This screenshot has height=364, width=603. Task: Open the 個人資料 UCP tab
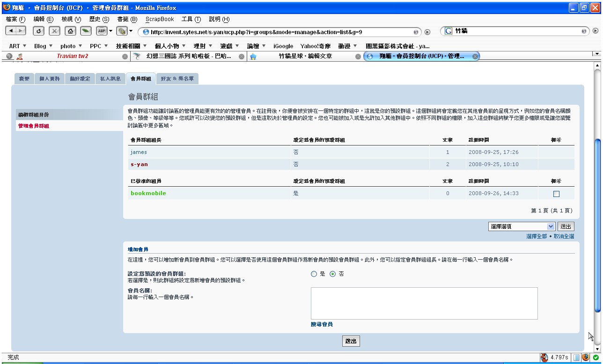50,79
